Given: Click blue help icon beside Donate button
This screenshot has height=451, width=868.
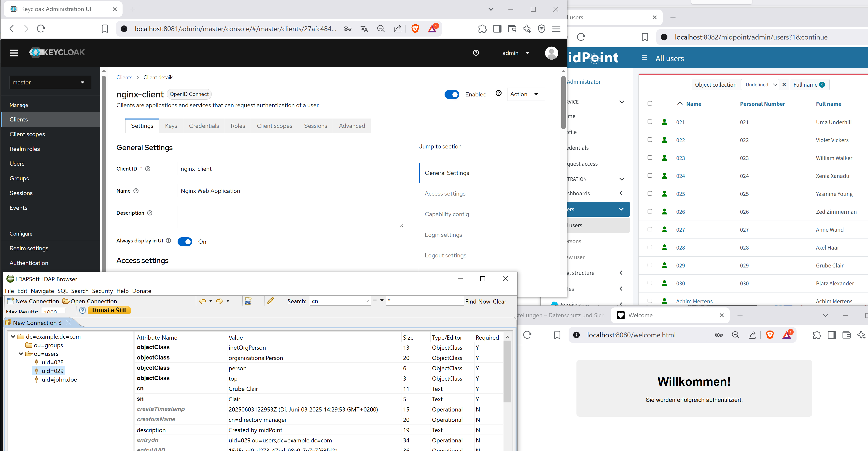Looking at the screenshot, I should click(83, 310).
